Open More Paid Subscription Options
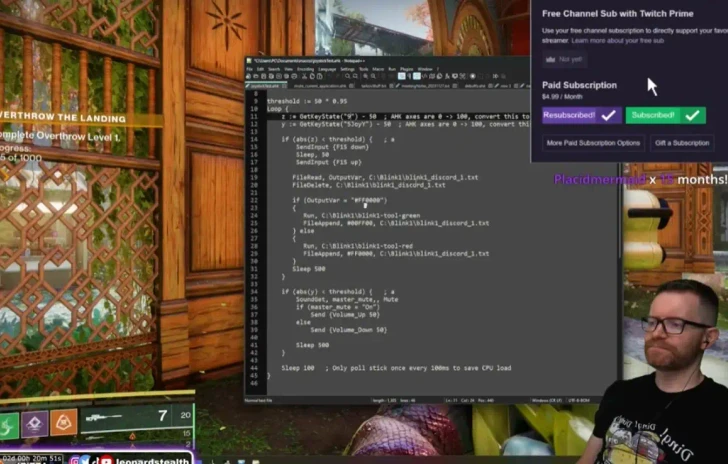This screenshot has width=728, height=464. (x=593, y=143)
